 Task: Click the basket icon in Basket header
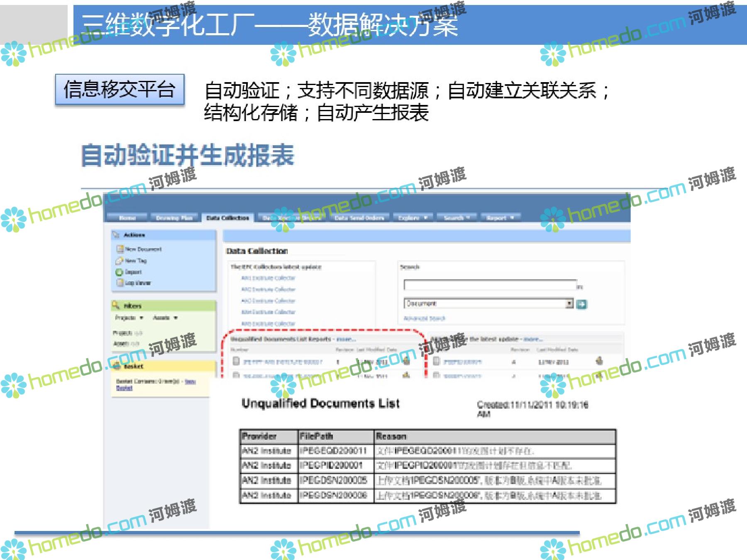point(117,366)
